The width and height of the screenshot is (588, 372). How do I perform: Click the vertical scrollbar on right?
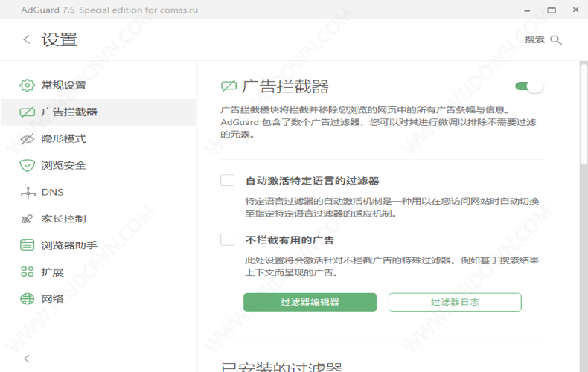coord(584,112)
